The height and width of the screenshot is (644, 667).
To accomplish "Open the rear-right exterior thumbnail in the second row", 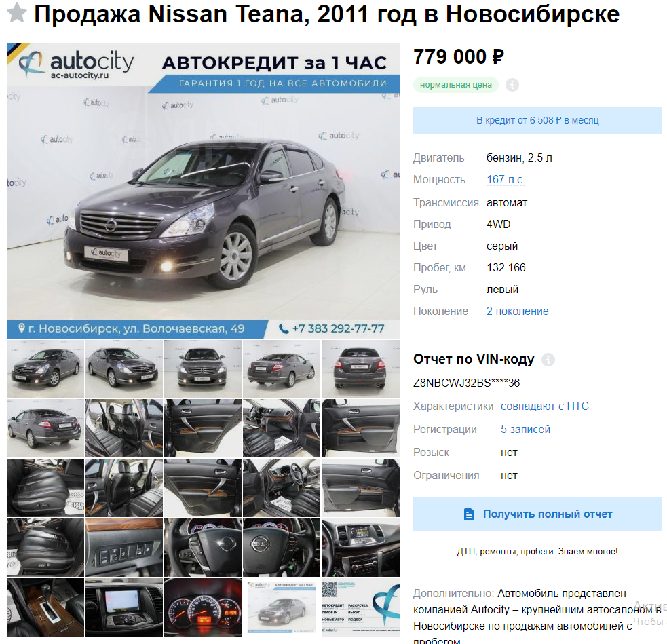I will click(45, 428).
